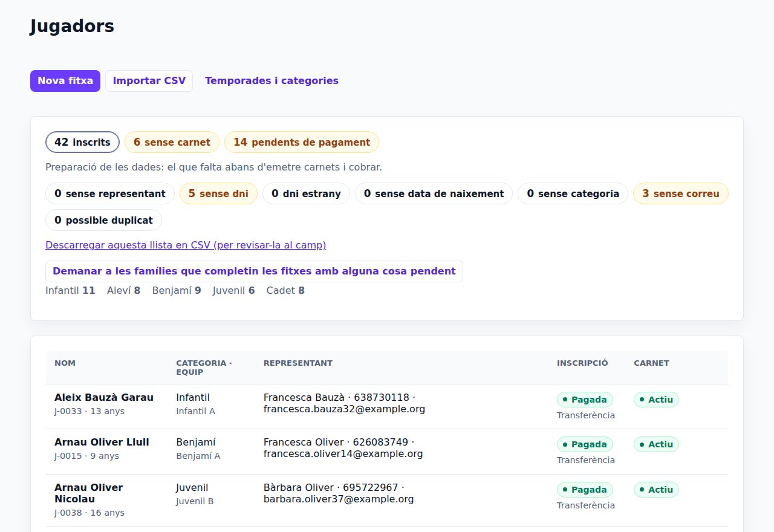Click Pagada badge for Arnau Oliver Nicolau
The height and width of the screenshot is (532, 774).
[x=585, y=490]
